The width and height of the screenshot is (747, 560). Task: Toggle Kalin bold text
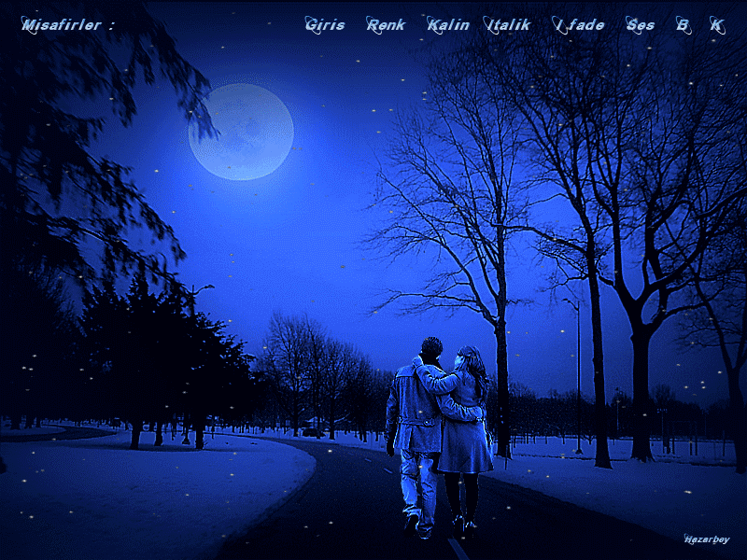[x=448, y=25]
